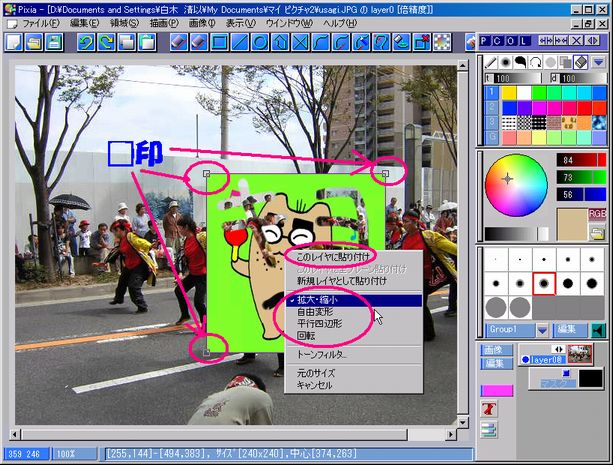Screen dimensions: 613x465
Task: Select the rectangle shape tool
Action: click(219, 42)
